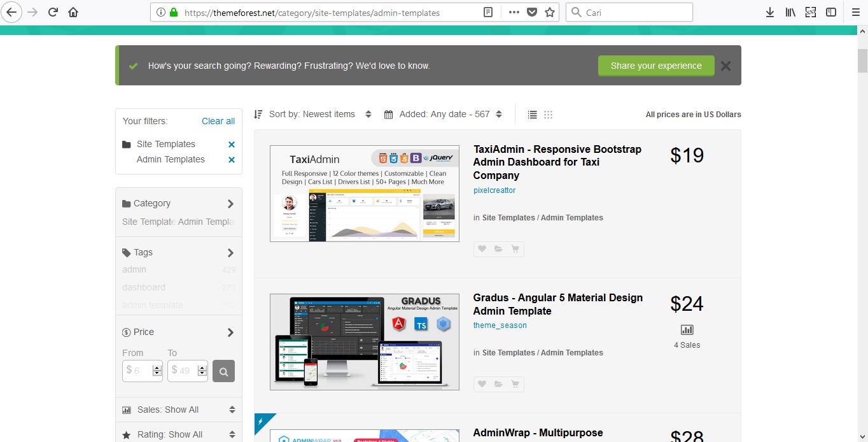Dismiss the search feedback banner

click(726, 66)
